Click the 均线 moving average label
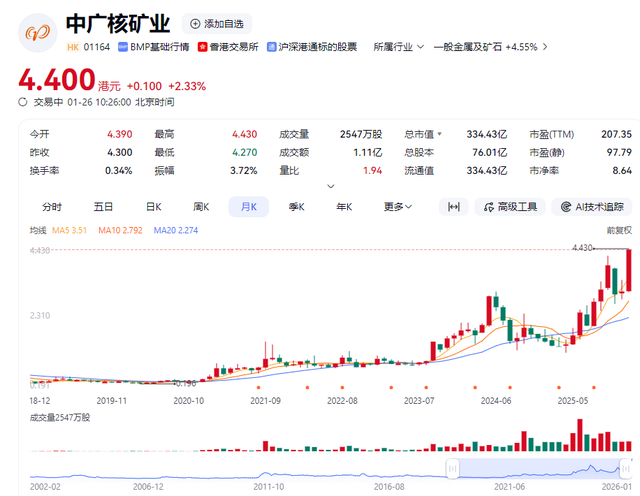This screenshot has height=496, width=640. pos(38,230)
